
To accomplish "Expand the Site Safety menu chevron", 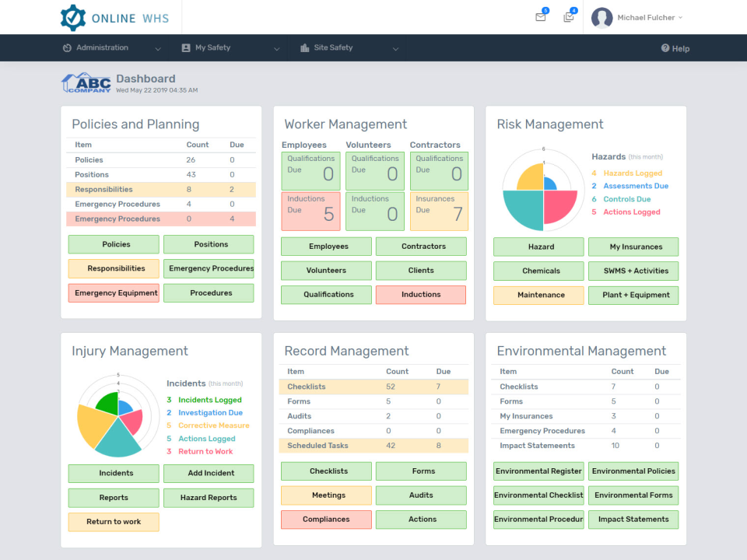I will 396,48.
